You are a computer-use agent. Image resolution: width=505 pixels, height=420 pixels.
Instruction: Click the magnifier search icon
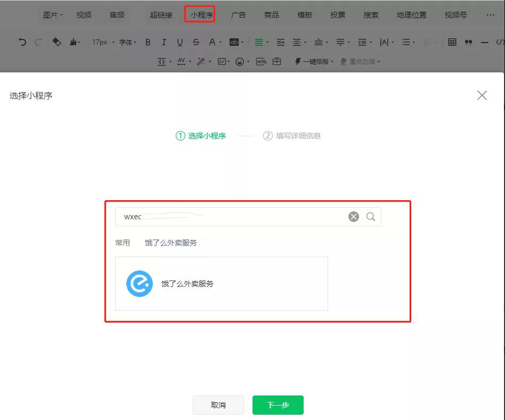[x=371, y=217]
